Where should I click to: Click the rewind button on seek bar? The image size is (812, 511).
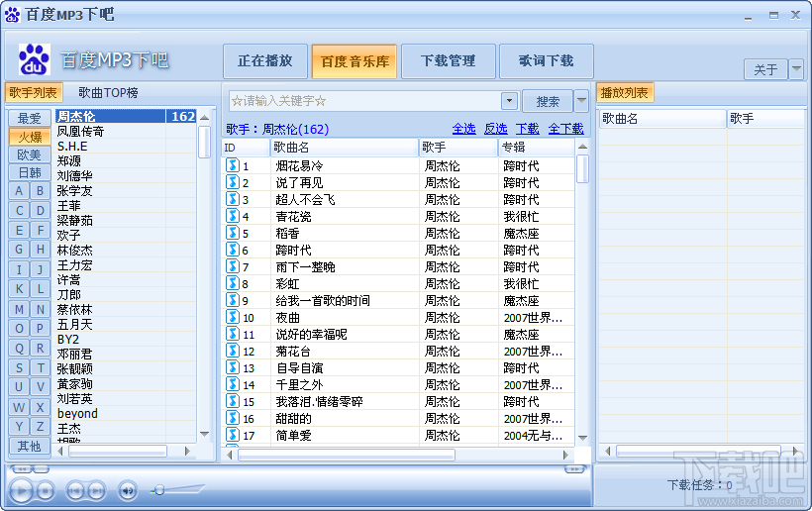point(22,469)
